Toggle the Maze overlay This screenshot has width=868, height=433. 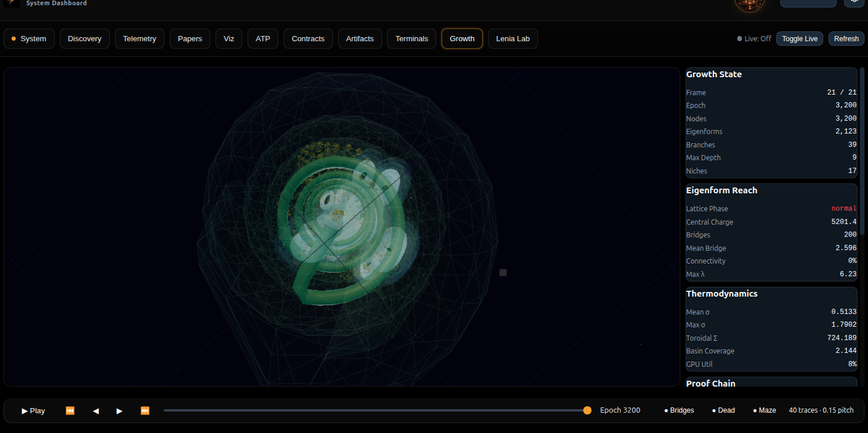(x=765, y=410)
